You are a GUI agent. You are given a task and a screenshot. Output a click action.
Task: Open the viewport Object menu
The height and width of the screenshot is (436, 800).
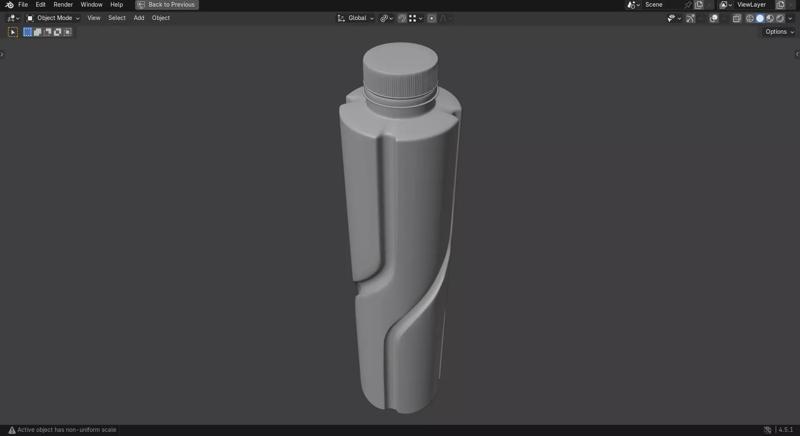click(x=161, y=18)
